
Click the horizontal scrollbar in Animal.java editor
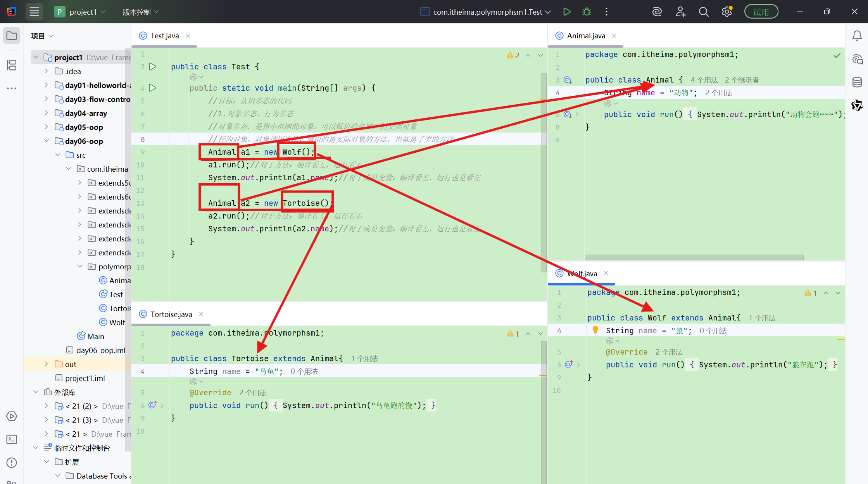pyautogui.click(x=694, y=257)
